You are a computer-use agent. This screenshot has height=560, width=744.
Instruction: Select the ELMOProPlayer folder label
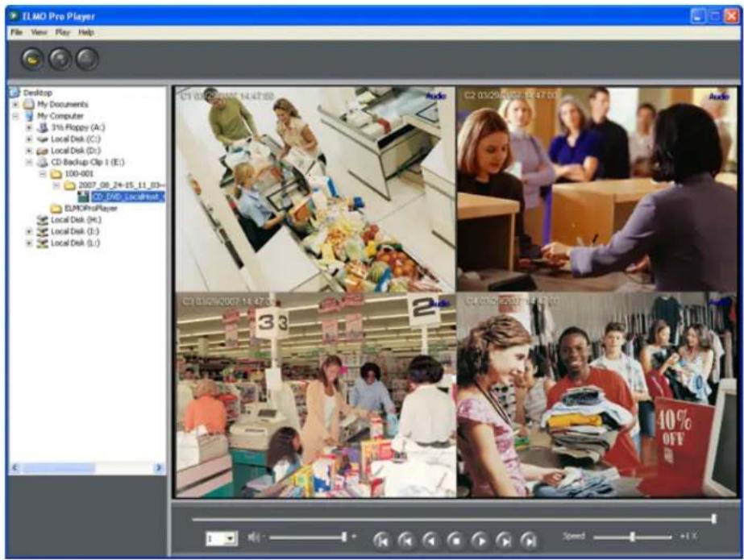click(x=90, y=208)
